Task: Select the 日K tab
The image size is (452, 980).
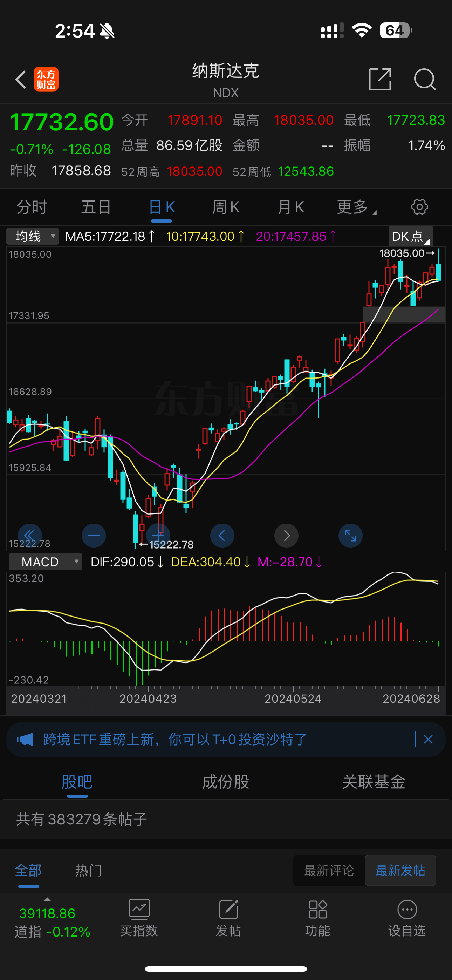Action: (x=162, y=207)
